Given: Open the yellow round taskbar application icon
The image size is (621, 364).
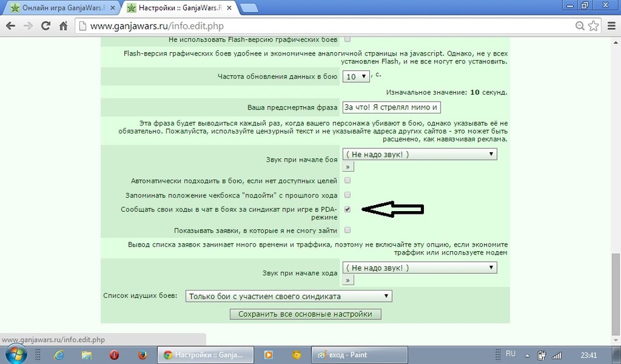Looking at the screenshot, I should (296, 355).
